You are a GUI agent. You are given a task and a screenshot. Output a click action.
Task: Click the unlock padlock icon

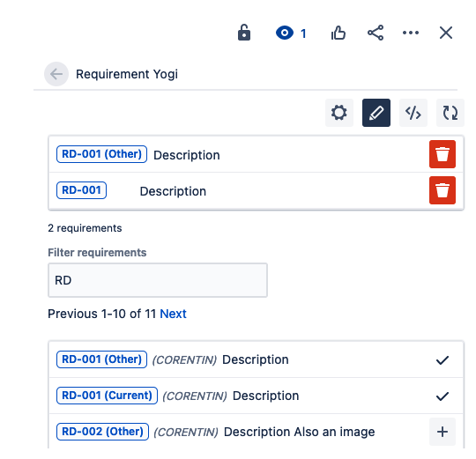coord(244,33)
